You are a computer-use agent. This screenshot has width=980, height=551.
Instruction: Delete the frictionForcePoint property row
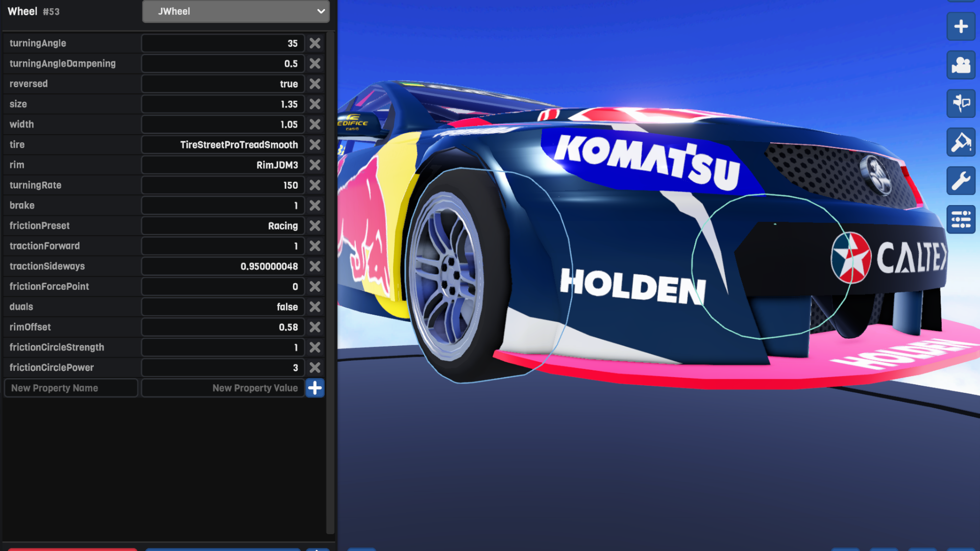pyautogui.click(x=315, y=287)
